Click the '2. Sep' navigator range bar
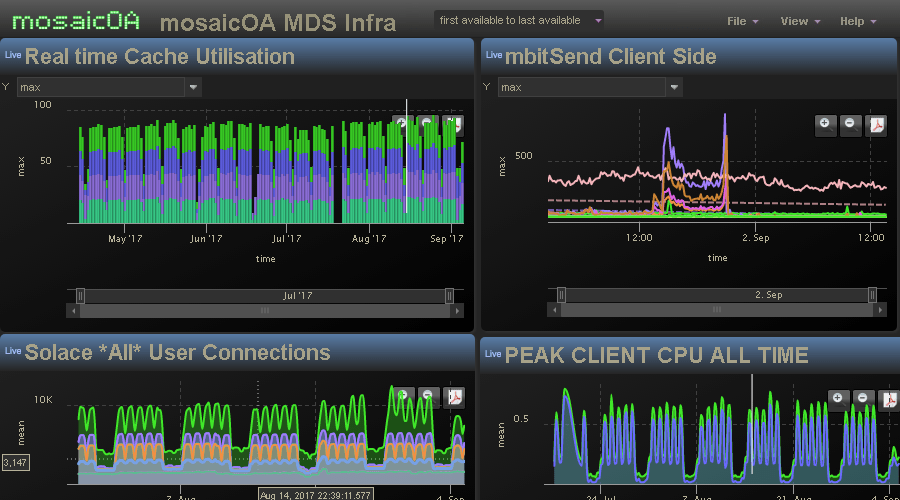This screenshot has width=900, height=500. 717,295
